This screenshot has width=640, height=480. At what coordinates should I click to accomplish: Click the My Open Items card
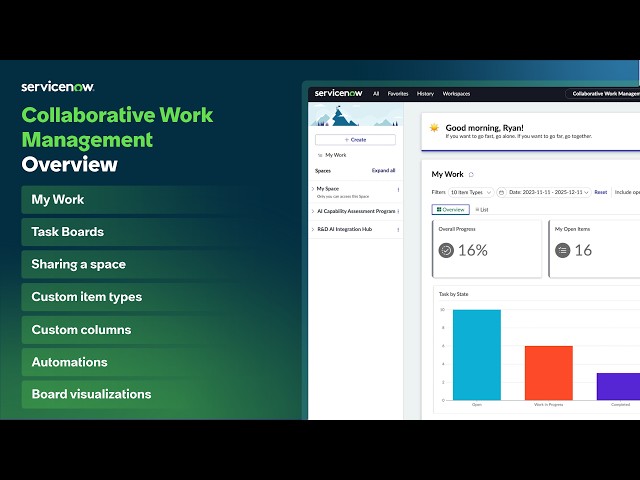[x=594, y=249]
